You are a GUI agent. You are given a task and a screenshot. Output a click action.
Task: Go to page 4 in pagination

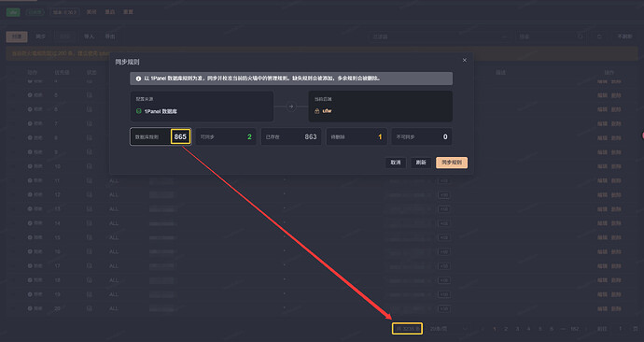click(x=528, y=329)
